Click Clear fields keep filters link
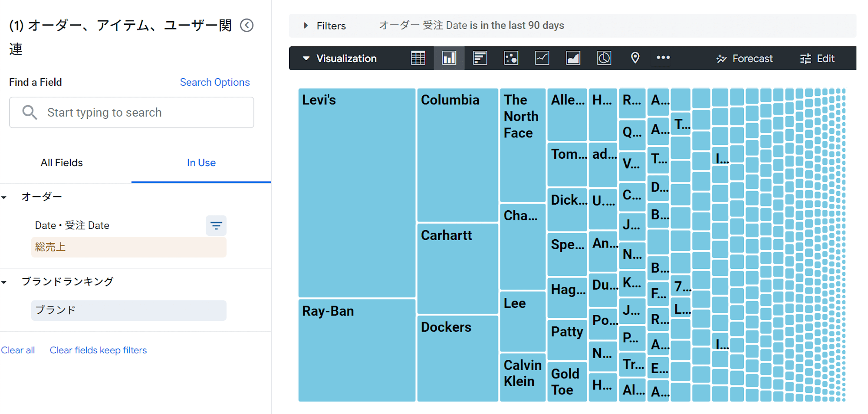868x414 pixels. coord(98,350)
